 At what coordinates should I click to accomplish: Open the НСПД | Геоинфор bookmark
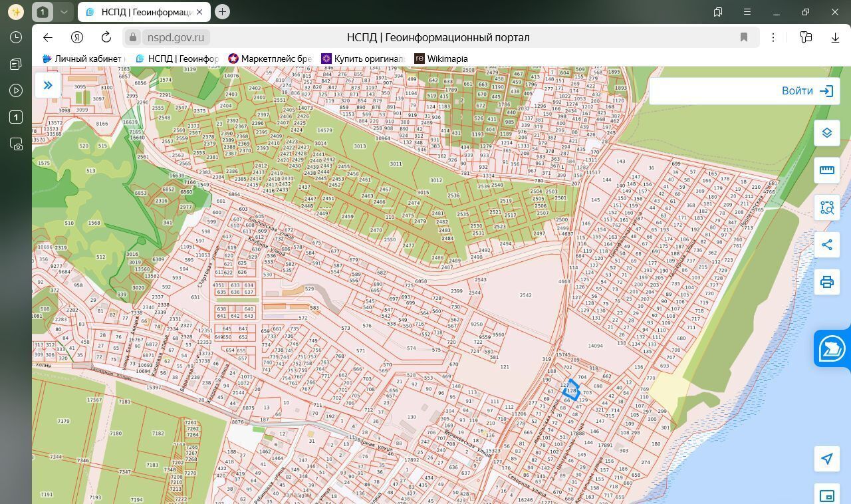click(176, 59)
